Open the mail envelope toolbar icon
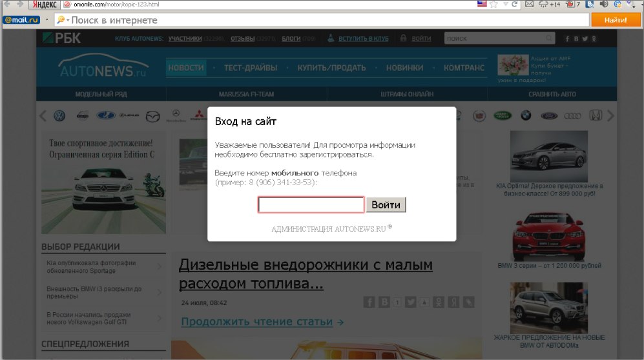This screenshot has height=360, width=644. 530,4
